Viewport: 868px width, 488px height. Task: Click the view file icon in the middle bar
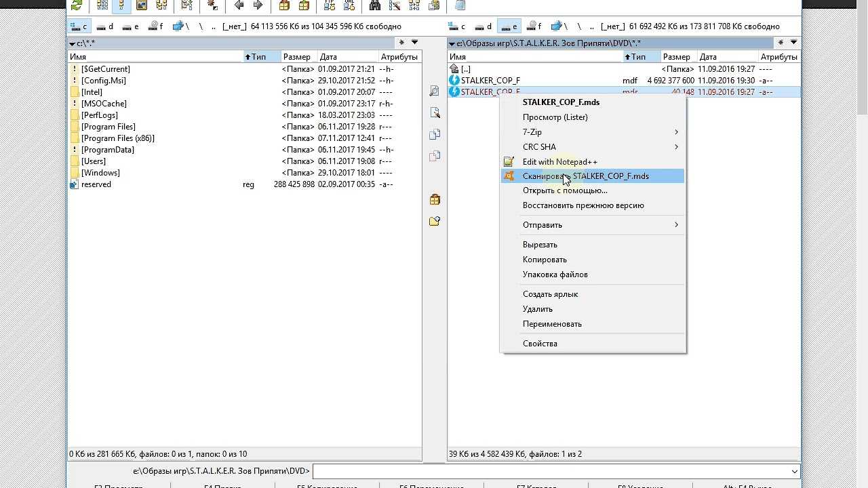pyautogui.click(x=435, y=91)
